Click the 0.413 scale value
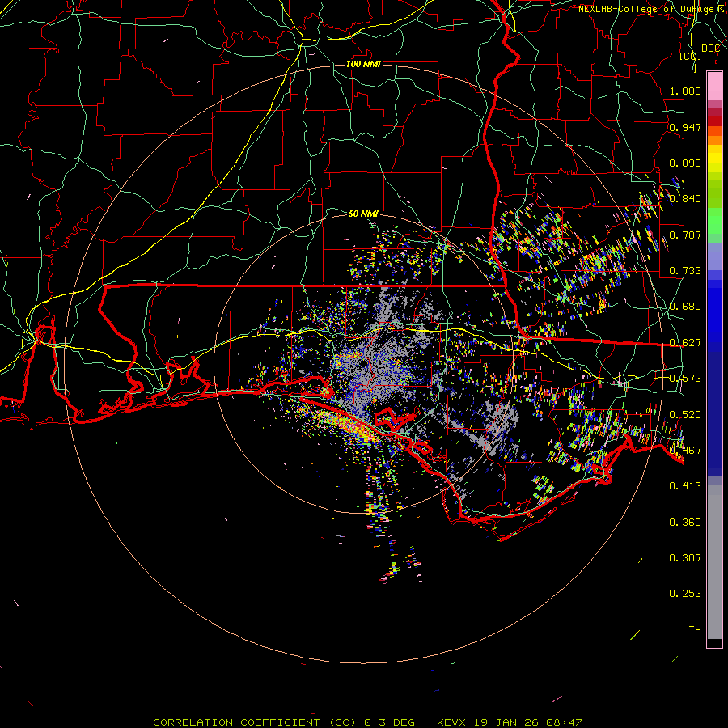728x728 pixels. point(685,486)
